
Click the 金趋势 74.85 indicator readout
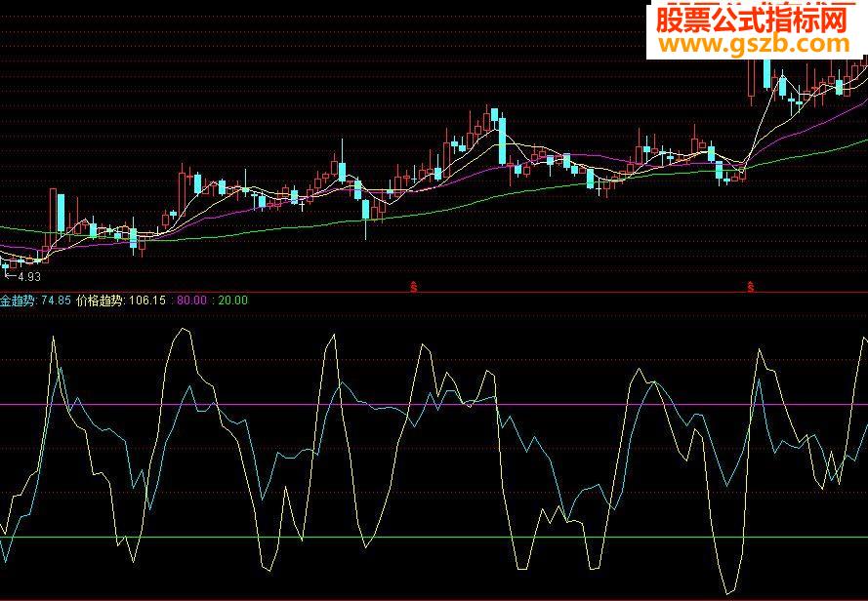click(x=35, y=300)
